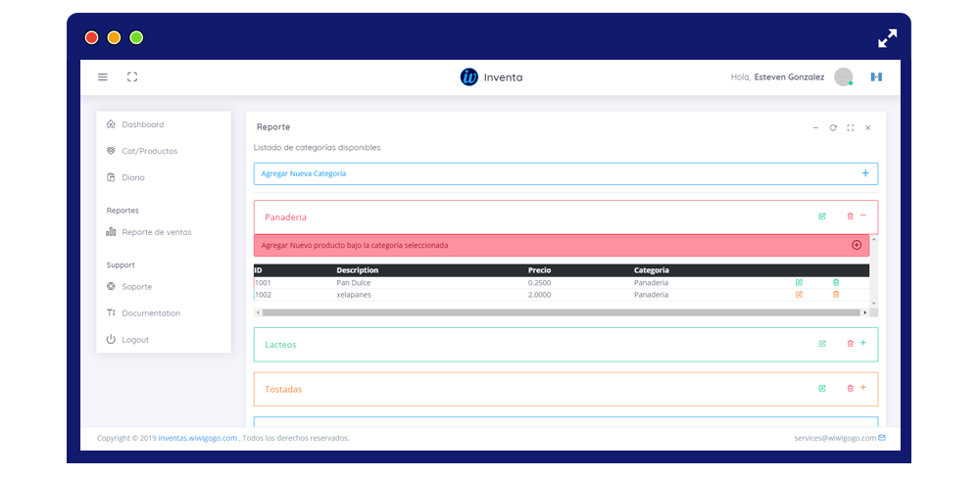Image resolution: width=980 pixels, height=478 pixels.
Task: Select the Guatemala flag language icon
Action: (x=876, y=76)
